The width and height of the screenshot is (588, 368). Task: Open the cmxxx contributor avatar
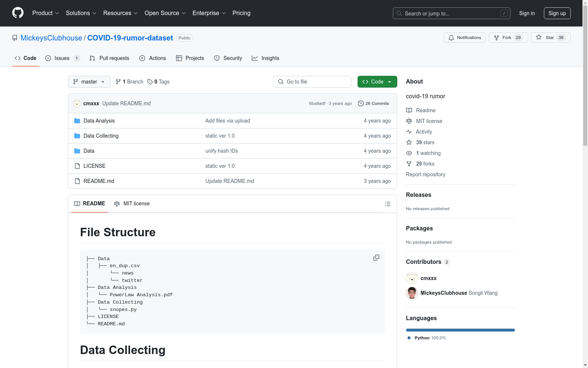point(412,278)
